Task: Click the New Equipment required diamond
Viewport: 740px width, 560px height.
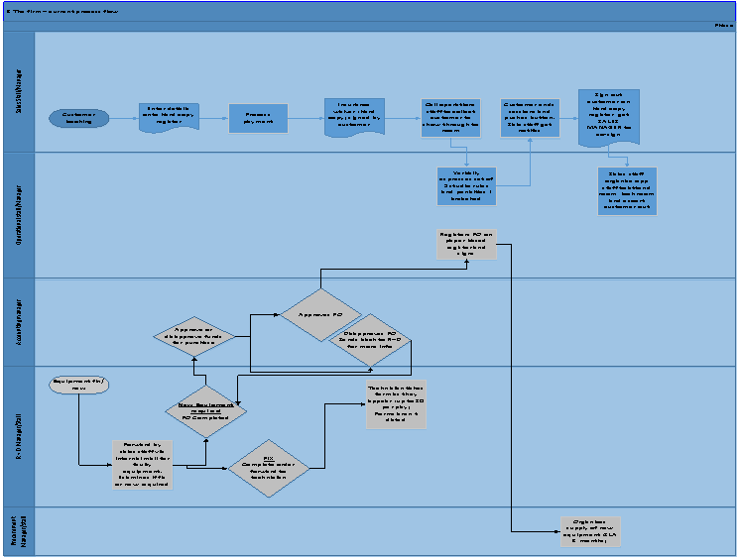Action: point(205,411)
